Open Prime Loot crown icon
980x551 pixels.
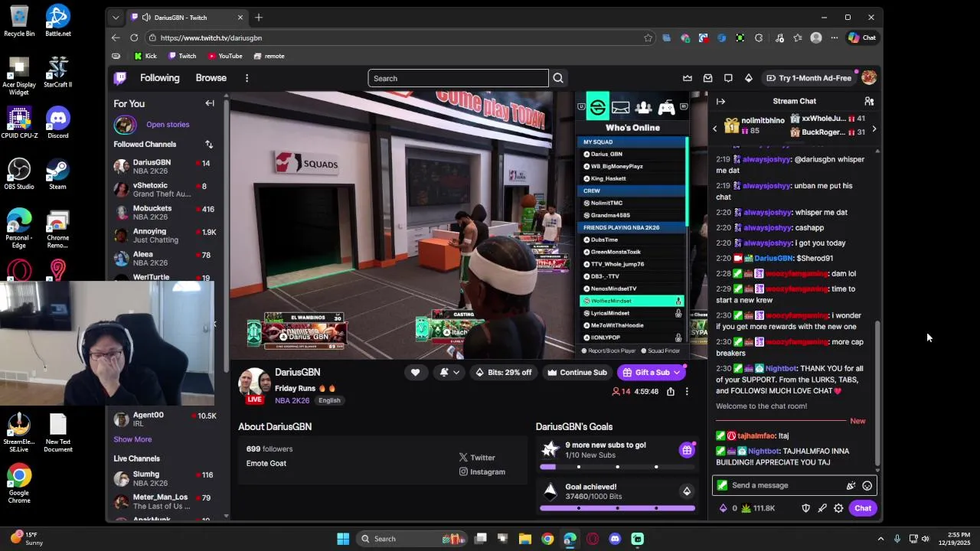(688, 78)
